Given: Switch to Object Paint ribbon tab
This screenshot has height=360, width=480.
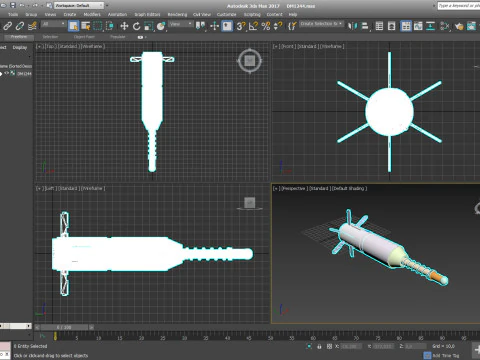Looking at the screenshot, I should tap(84, 37).
